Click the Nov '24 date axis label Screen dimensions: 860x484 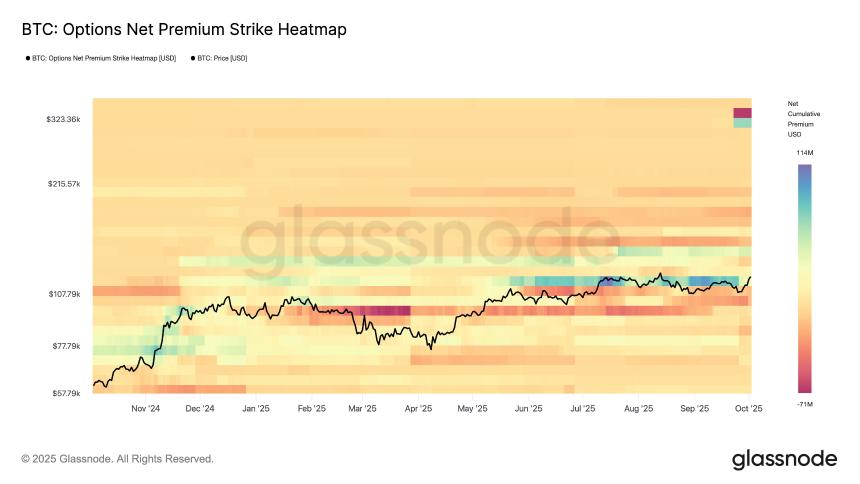146,408
